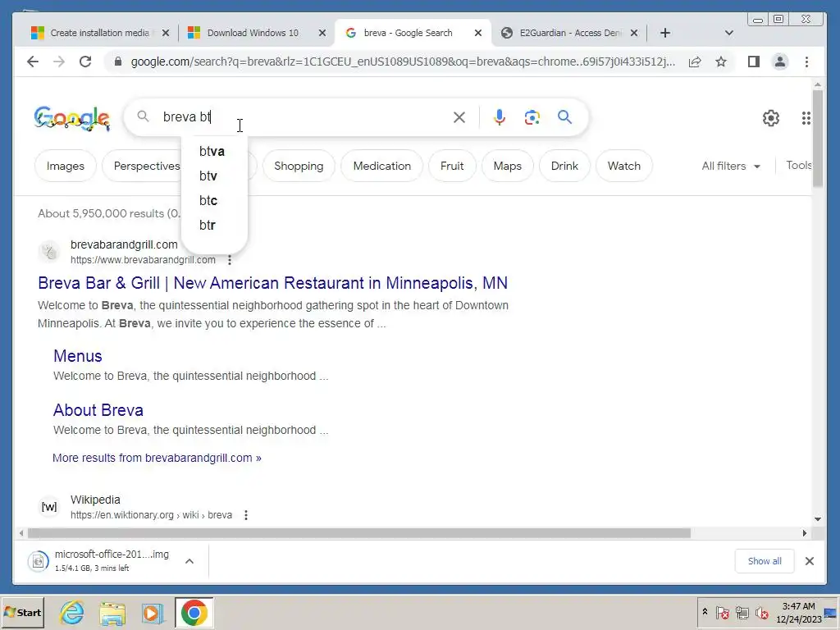This screenshot has height=630, width=840.
Task: Close the breva Google Search tab
Action: point(478,33)
